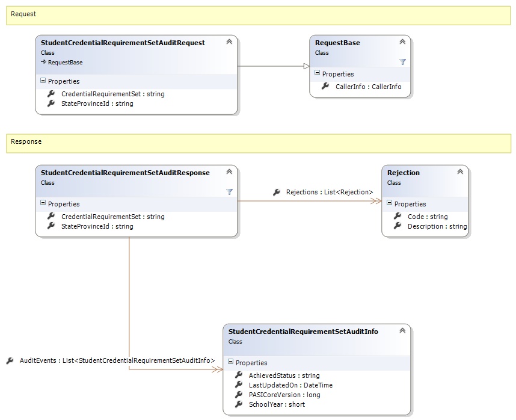Screen dimensions: 516x420
Task: Collapse the Rejection class using its chevron
Action: [x=460, y=172]
